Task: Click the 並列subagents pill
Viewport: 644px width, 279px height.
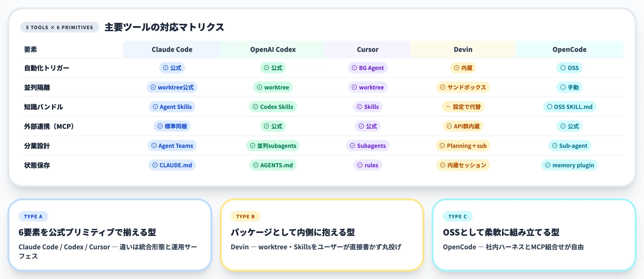Action: [273, 146]
